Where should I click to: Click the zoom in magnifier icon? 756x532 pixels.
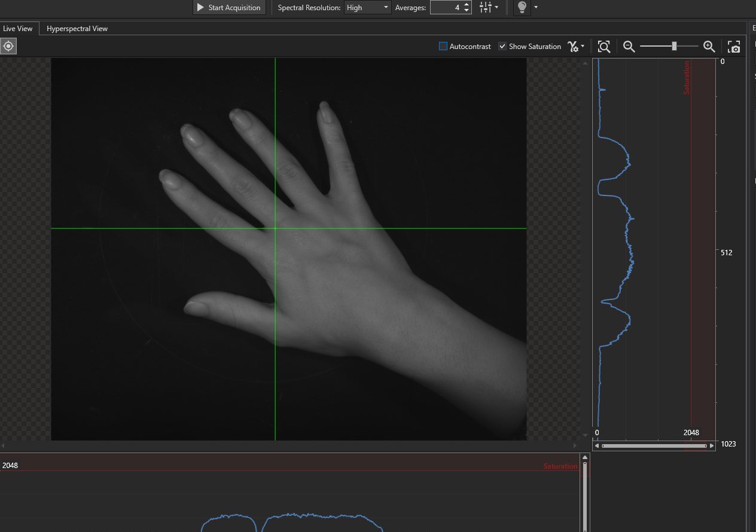[709, 47]
